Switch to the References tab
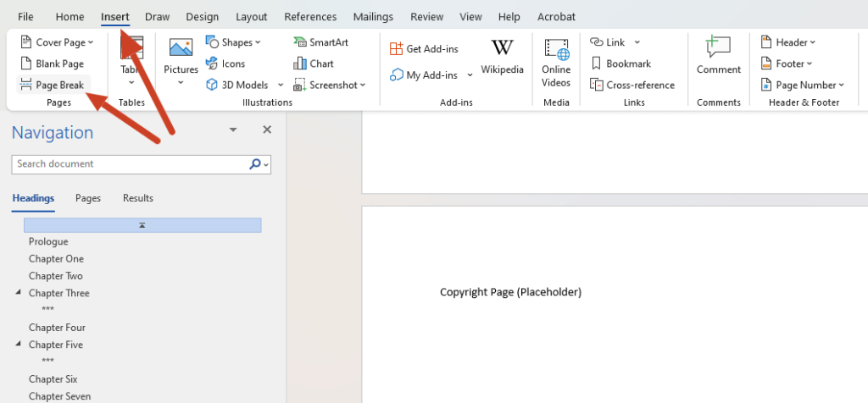 310,17
